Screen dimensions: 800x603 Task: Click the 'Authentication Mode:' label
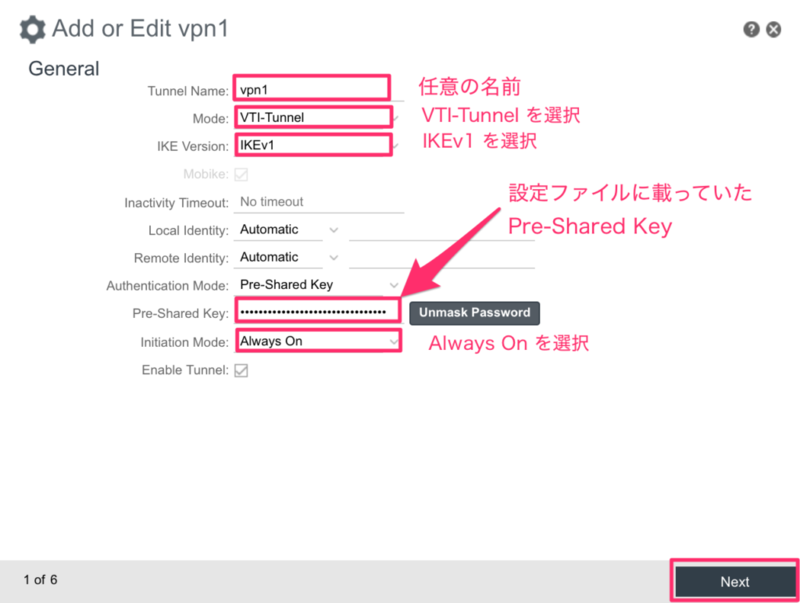point(167,286)
